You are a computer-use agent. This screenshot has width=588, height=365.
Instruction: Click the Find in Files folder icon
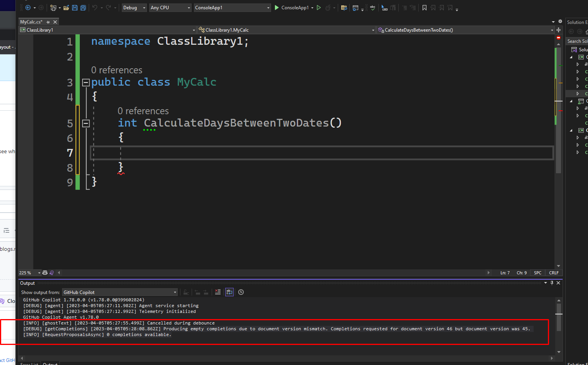point(344,8)
